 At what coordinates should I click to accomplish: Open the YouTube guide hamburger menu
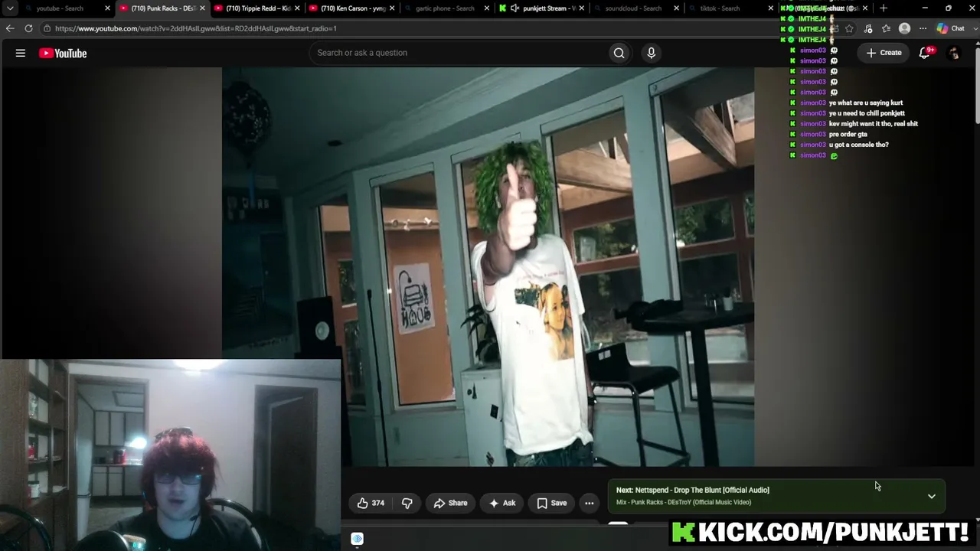click(21, 53)
